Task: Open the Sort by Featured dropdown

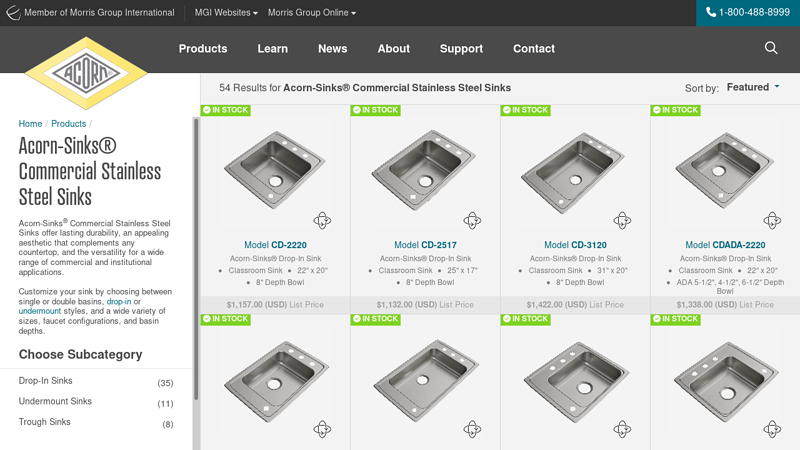Action: 753,88
